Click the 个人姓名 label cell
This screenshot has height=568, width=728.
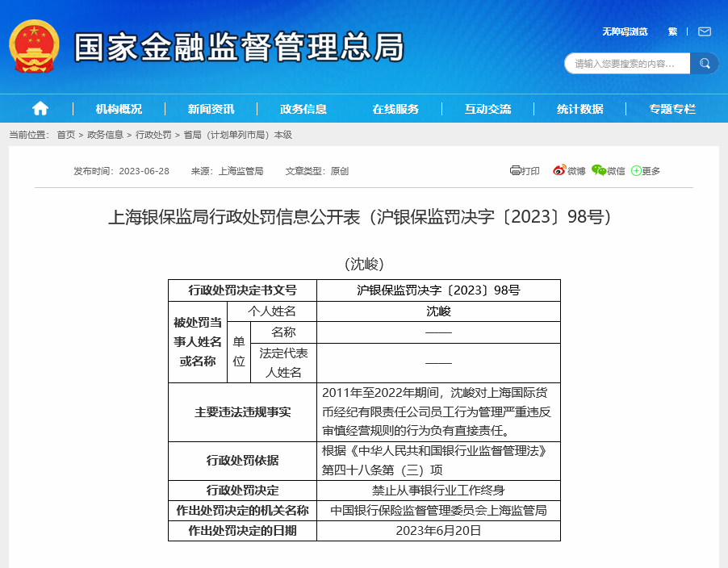click(272, 311)
